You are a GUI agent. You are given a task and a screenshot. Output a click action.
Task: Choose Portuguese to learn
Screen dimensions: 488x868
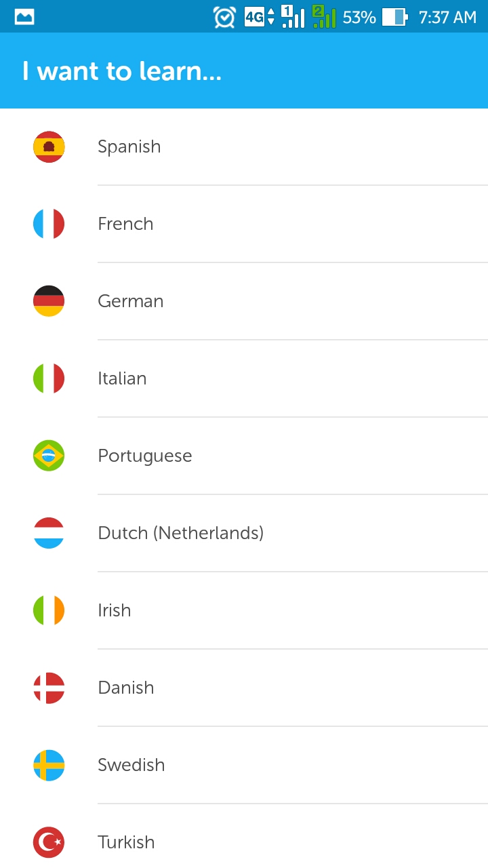click(x=145, y=456)
